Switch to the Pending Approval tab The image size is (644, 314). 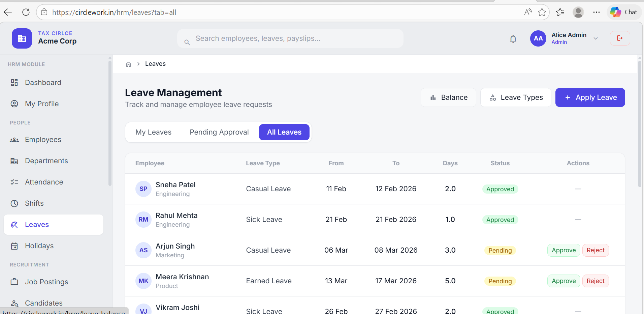point(219,132)
